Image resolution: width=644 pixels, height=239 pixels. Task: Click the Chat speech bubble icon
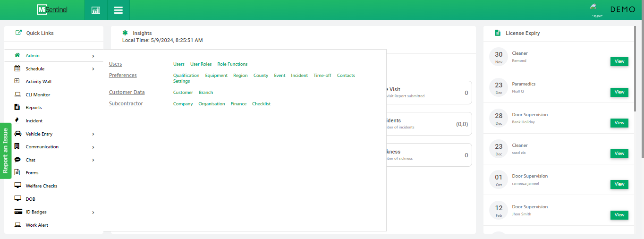point(17,160)
